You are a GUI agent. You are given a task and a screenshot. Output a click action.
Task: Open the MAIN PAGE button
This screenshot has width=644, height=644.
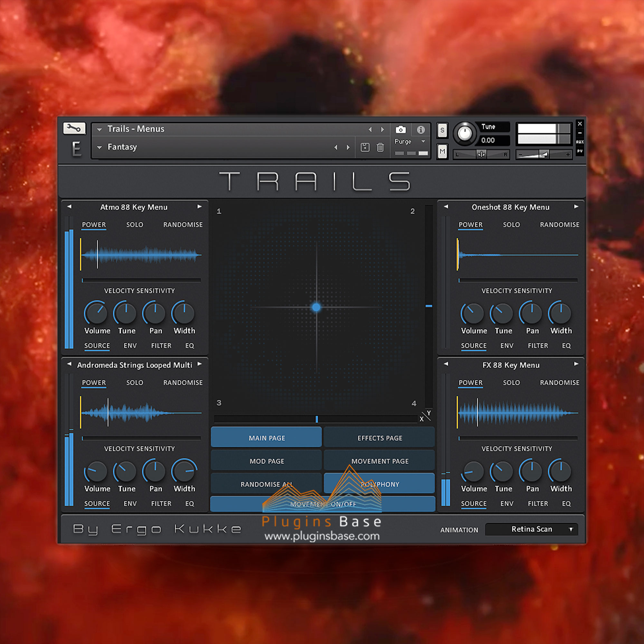(x=266, y=437)
